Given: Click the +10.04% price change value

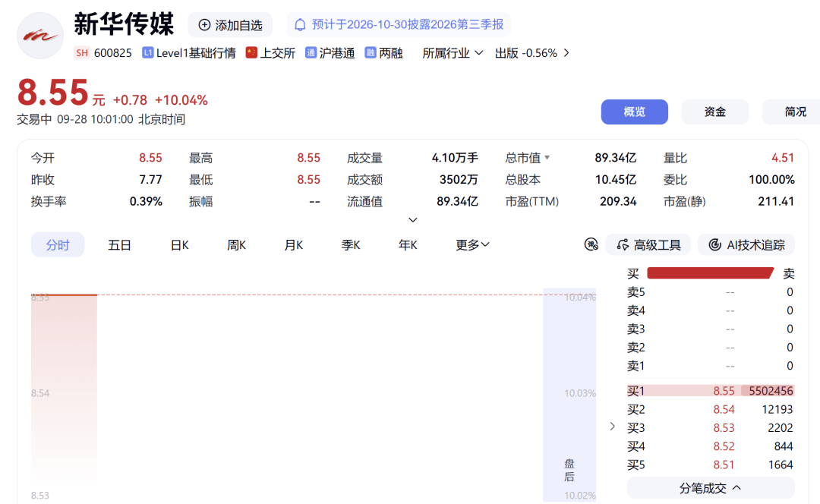Looking at the screenshot, I should coord(181,100).
